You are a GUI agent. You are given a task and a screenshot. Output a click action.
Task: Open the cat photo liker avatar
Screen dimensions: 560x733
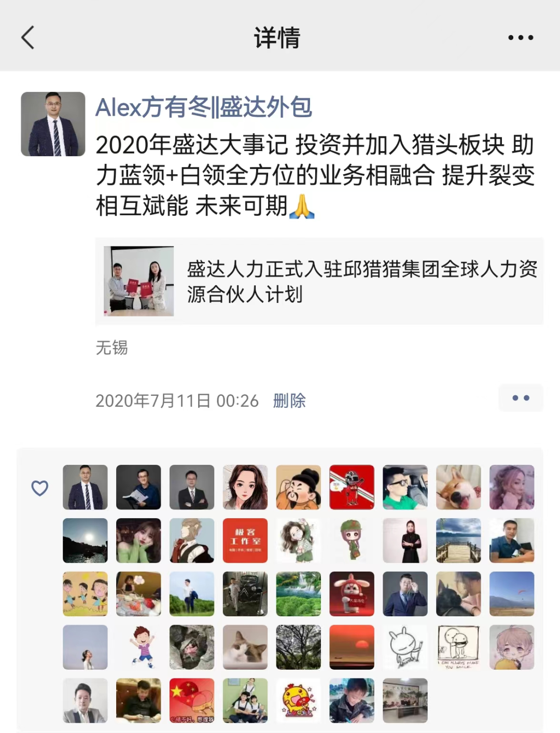(x=245, y=647)
